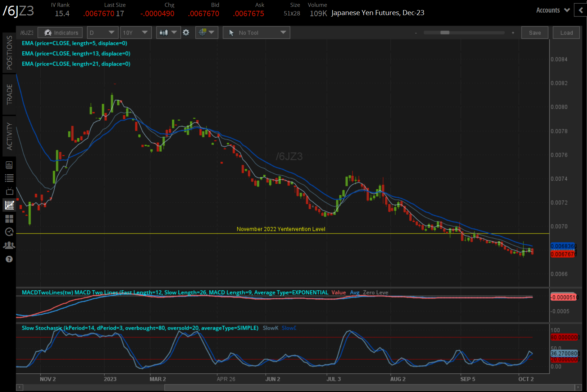Open the watchlist icon in sidebar
The width and height of the screenshot is (587, 392).
(x=9, y=178)
